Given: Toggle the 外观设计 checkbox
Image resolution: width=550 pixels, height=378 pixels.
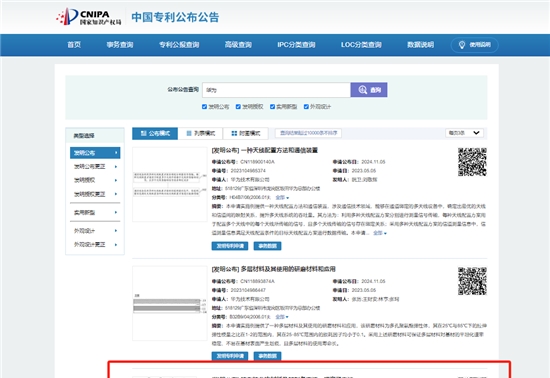Looking at the screenshot, I should click(306, 107).
